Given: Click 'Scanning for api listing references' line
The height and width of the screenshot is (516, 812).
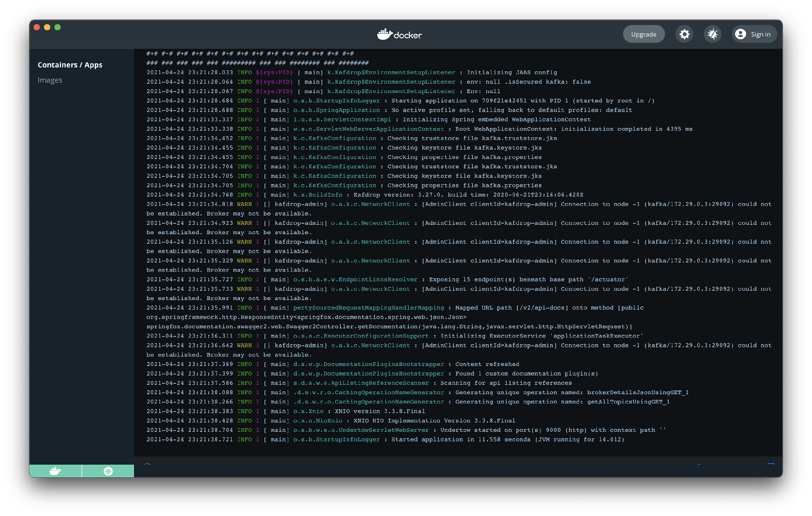Looking at the screenshot, I should click(359, 383).
